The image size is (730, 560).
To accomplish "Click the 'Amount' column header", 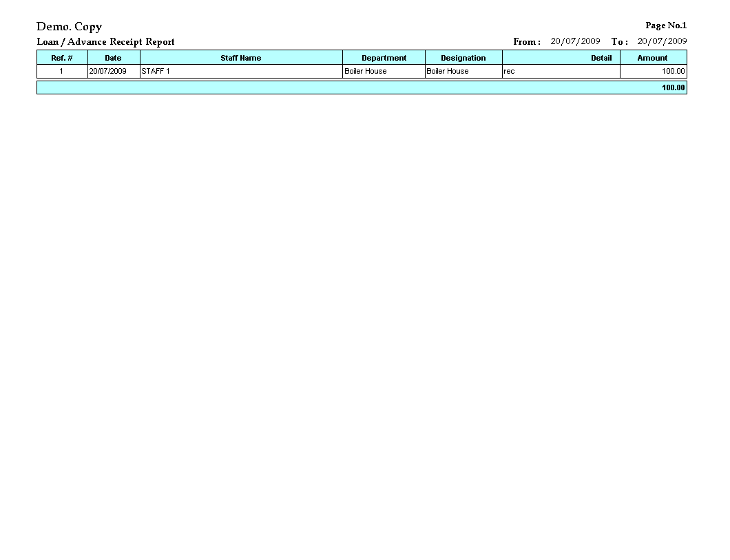I will pyautogui.click(x=652, y=58).
